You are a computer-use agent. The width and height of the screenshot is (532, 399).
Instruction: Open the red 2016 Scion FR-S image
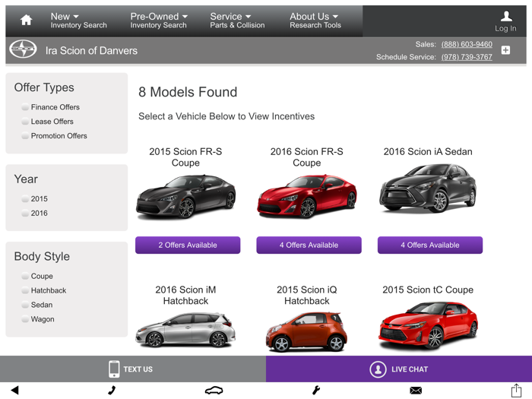[x=307, y=196]
